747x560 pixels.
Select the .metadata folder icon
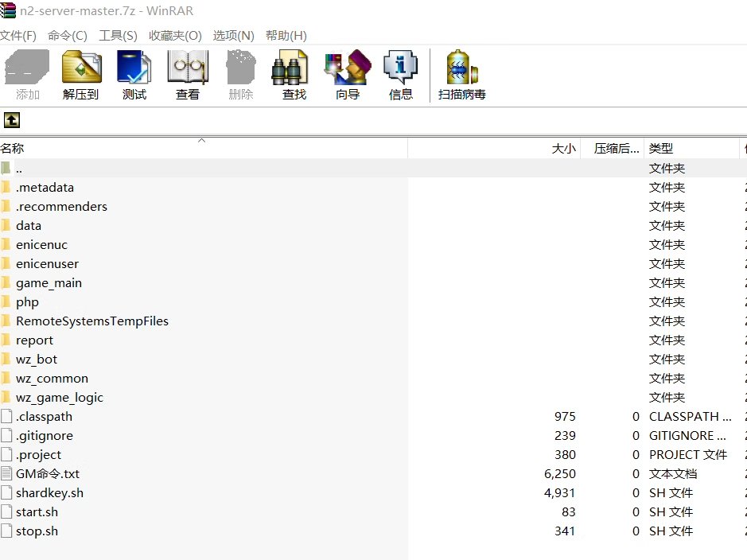pos(6,187)
